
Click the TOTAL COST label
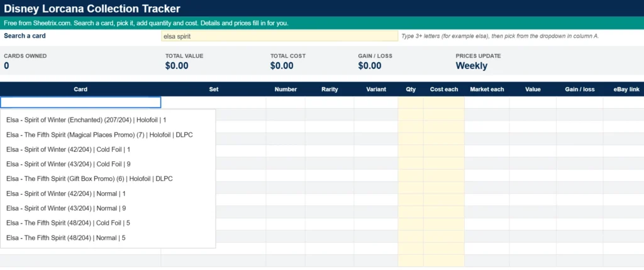point(287,56)
